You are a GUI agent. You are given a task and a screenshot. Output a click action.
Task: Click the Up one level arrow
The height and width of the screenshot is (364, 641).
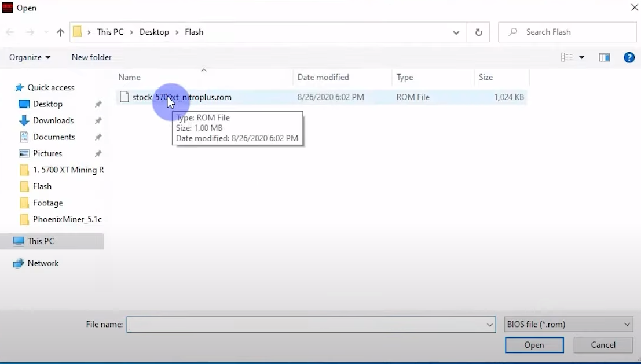[x=60, y=32]
